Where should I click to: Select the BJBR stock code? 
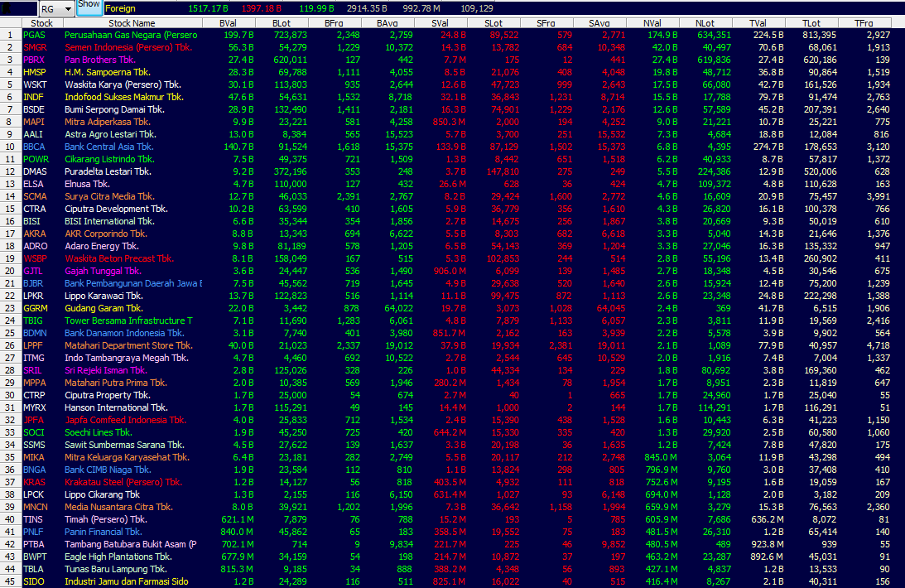[33, 283]
